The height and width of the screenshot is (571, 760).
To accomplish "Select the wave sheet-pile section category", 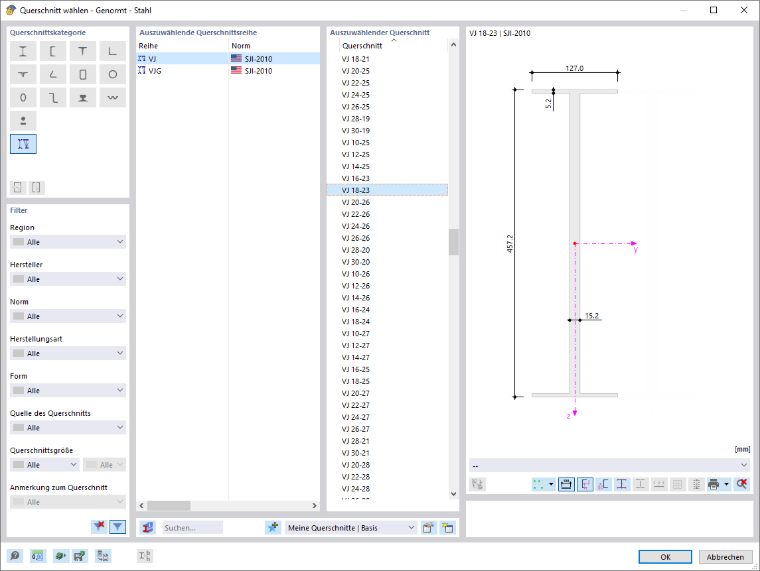I will (x=112, y=97).
